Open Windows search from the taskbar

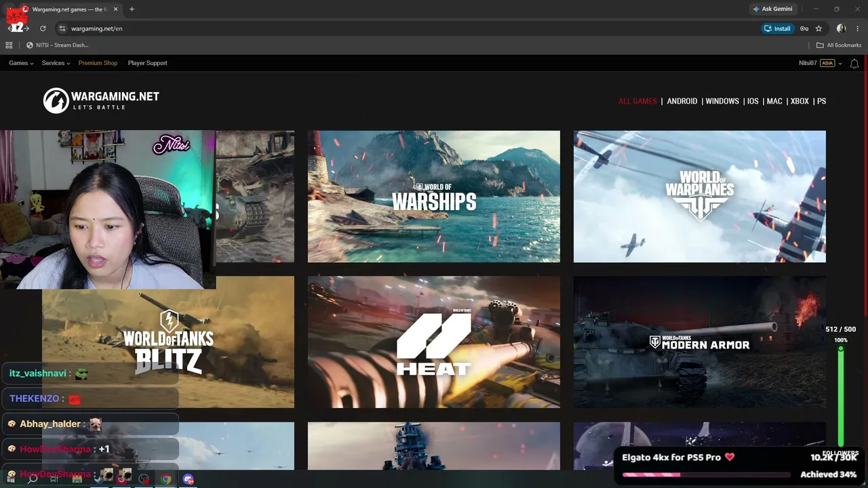(33, 479)
